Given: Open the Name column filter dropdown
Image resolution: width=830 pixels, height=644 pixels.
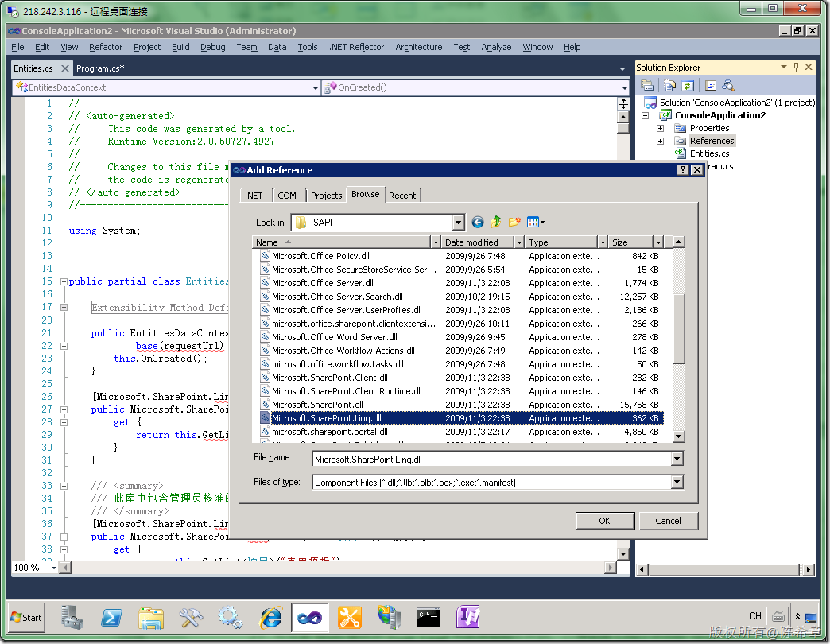Looking at the screenshot, I should [436, 242].
